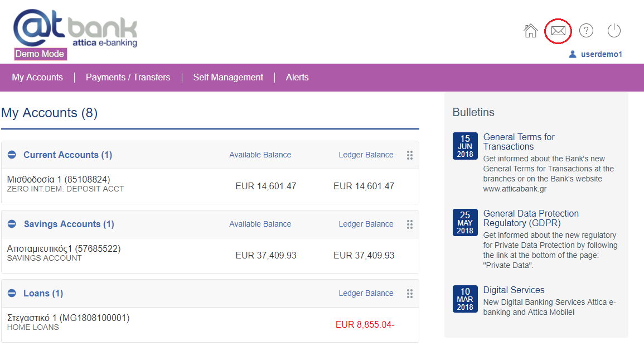The image size is (644, 345).
Task: Click Available Balance header in Current Accounts
Action: pyautogui.click(x=260, y=155)
